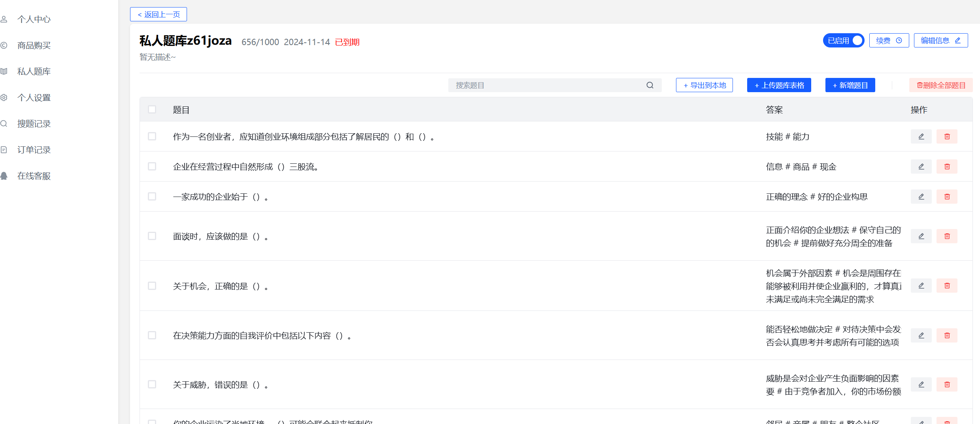Click the search magnifier icon in search box

coord(650,85)
